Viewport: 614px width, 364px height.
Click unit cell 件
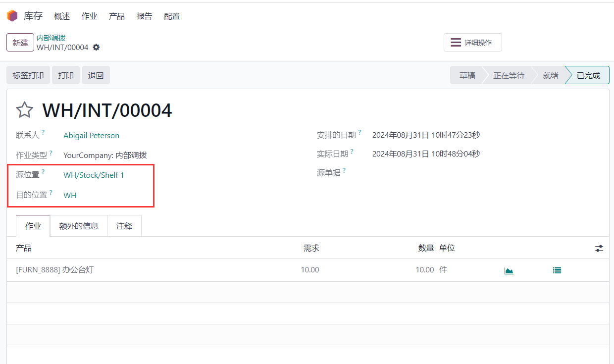point(443,270)
